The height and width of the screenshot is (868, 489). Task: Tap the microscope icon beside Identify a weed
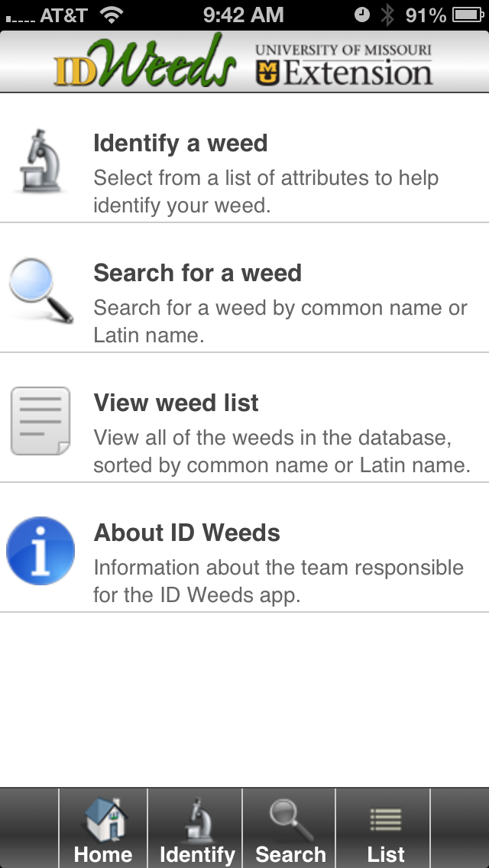point(40,161)
